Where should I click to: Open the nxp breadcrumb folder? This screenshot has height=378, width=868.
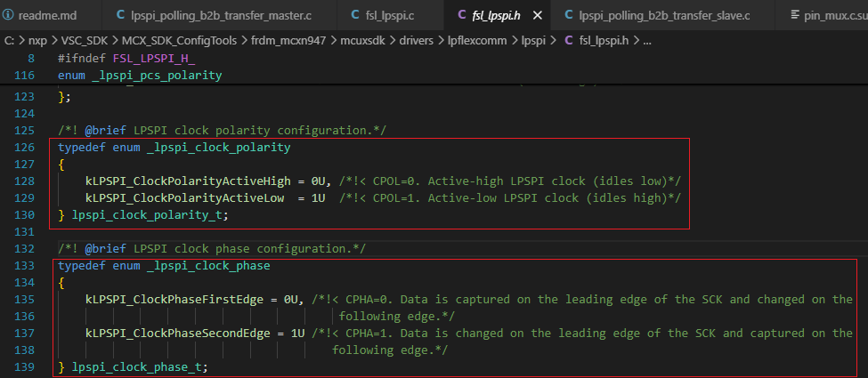point(37,40)
